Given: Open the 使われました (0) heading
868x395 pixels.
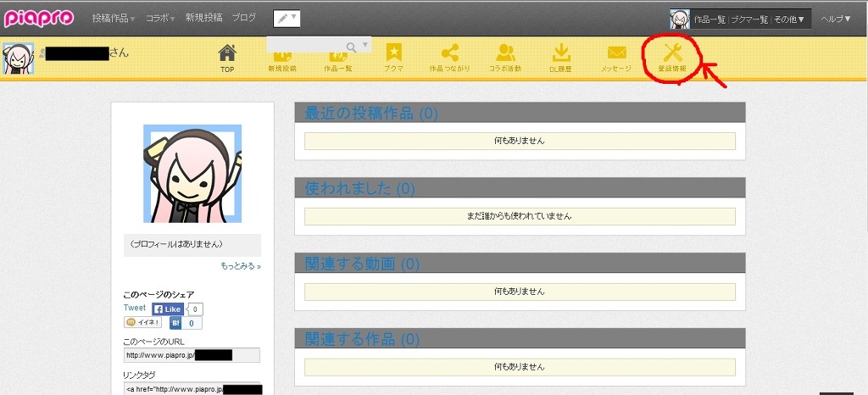Looking at the screenshot, I should pos(359,189).
